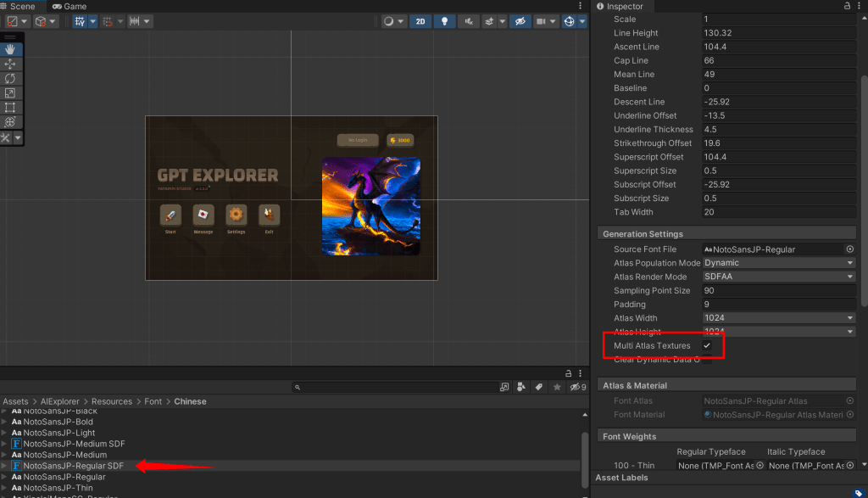Select NotoSansJP-Thin font file
Screen dimensions: 868x498
58,488
